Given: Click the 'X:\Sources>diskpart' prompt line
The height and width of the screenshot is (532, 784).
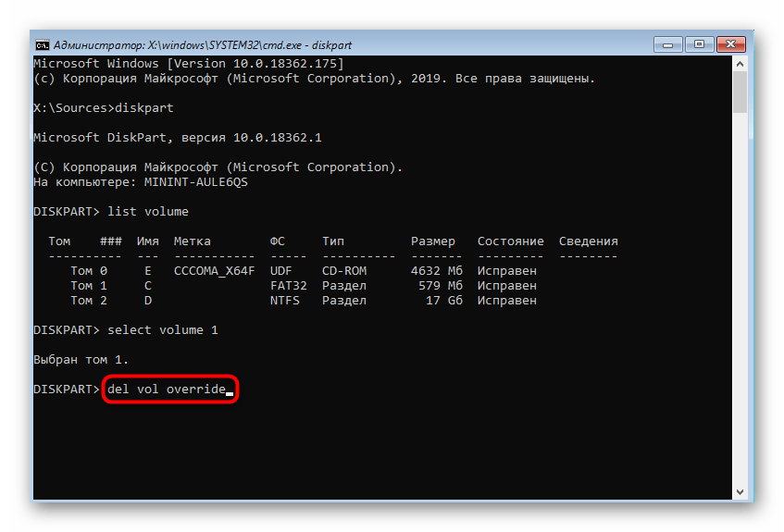Looking at the screenshot, I should [x=104, y=108].
